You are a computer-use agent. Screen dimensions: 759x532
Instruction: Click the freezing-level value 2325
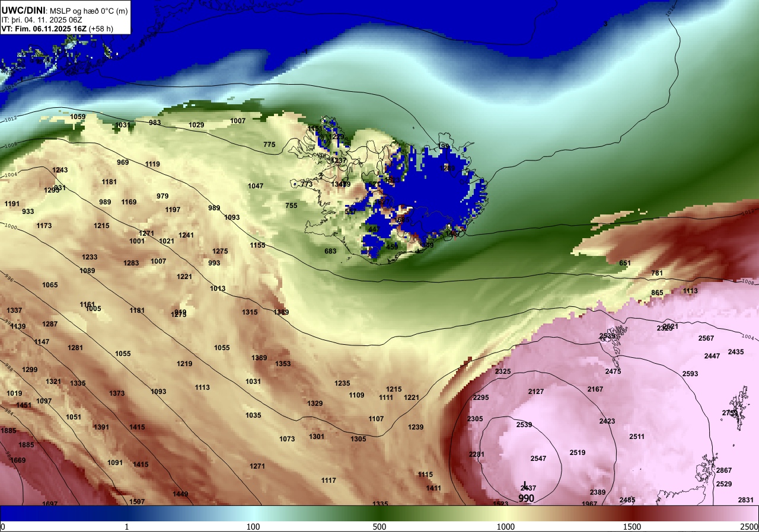(x=503, y=371)
